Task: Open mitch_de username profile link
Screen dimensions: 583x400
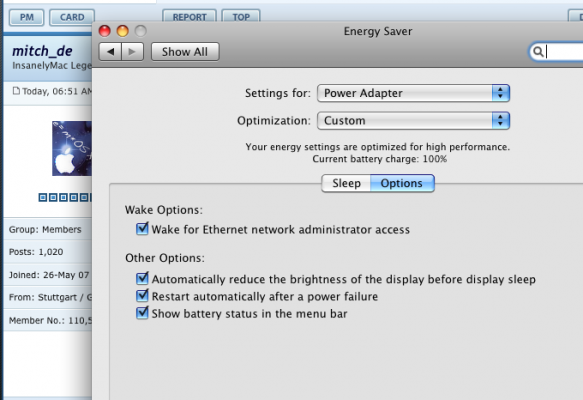Action: 42,51
